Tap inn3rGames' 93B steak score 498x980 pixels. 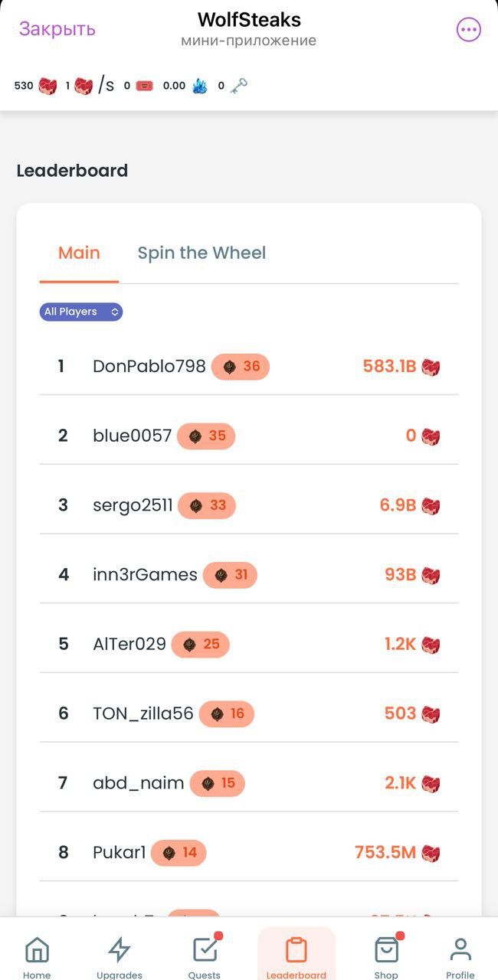coord(400,575)
